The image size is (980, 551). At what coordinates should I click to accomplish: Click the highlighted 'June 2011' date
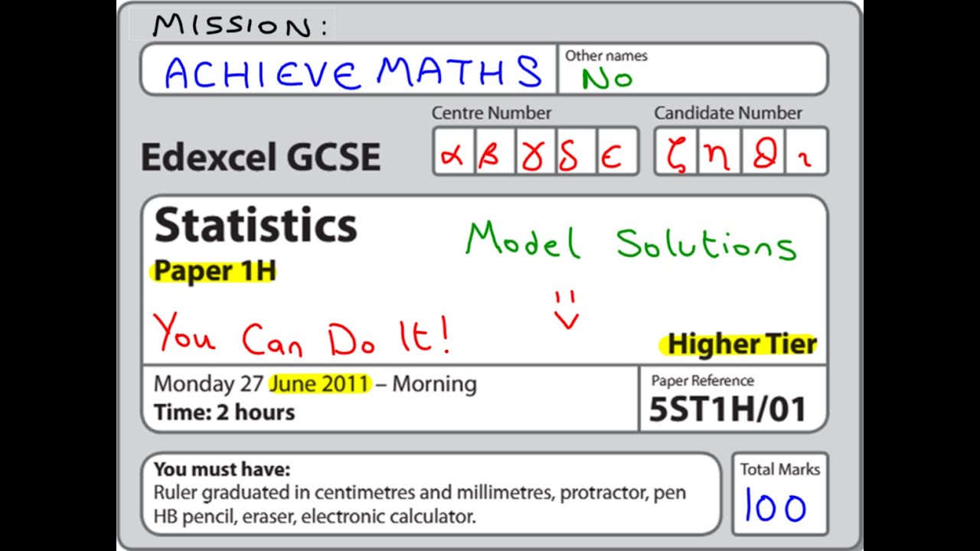point(320,383)
